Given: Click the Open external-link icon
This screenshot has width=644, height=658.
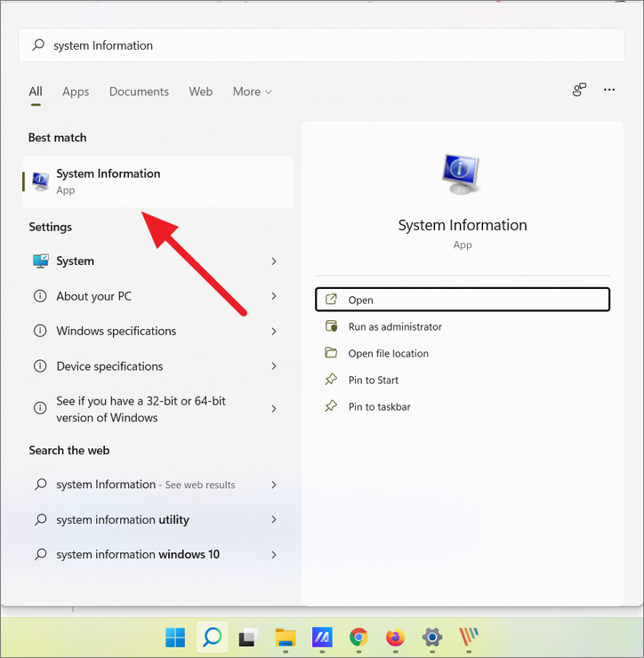Looking at the screenshot, I should [331, 299].
